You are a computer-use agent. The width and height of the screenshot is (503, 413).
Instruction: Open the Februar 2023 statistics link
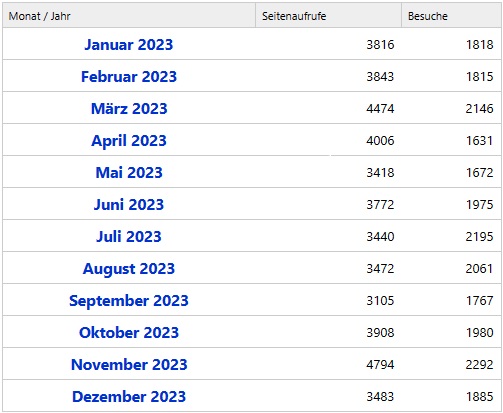click(129, 76)
